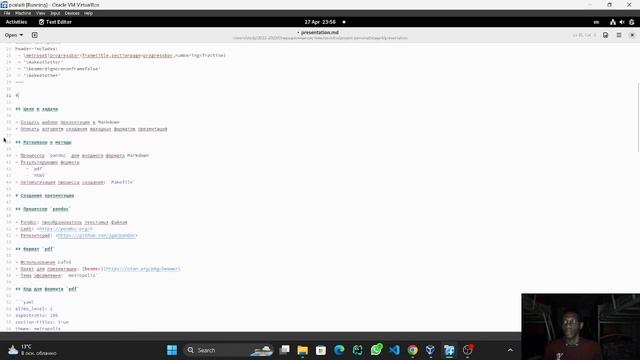Create a new document tab
Screen dimensions: 640x360
tap(35, 35)
